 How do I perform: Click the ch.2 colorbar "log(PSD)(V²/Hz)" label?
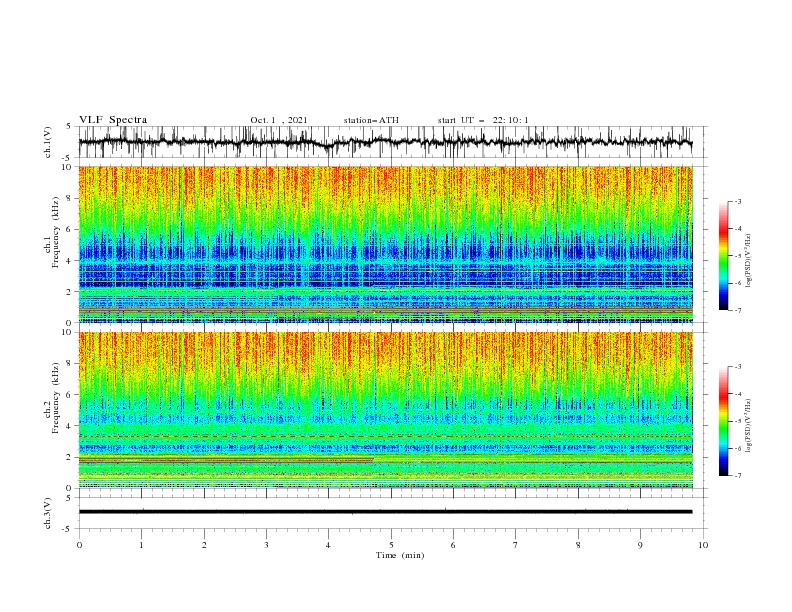click(748, 426)
